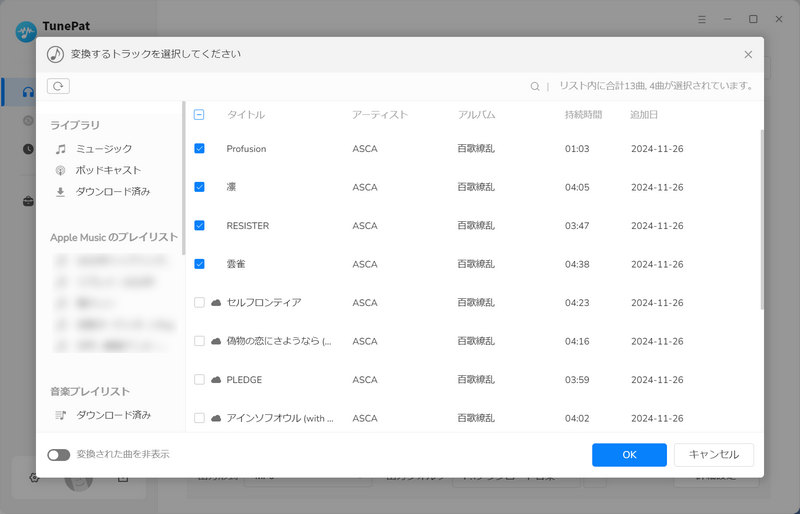Check the PLEDGE track checkbox
The image size is (800, 514).
click(x=199, y=380)
